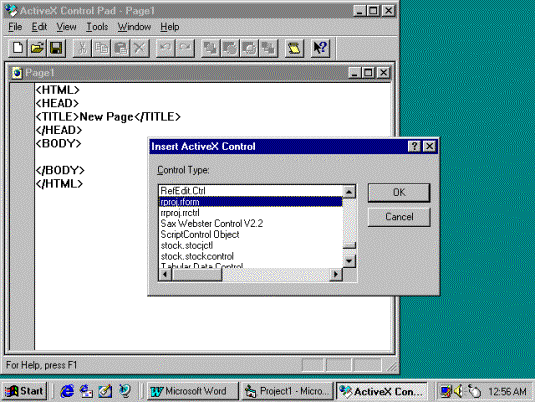Viewport: 535px width, 402px height.
Task: Select ScriptControl Object in list
Action: [251, 234]
